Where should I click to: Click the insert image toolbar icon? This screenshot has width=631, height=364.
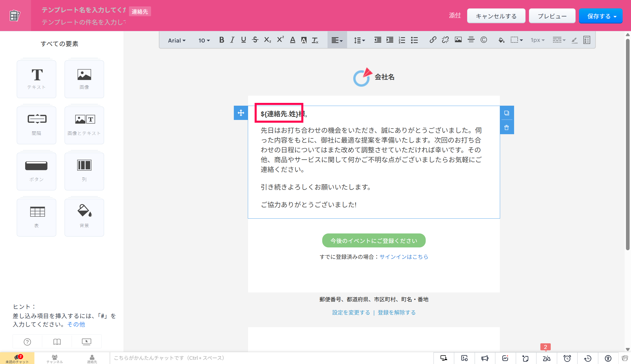[x=458, y=40]
